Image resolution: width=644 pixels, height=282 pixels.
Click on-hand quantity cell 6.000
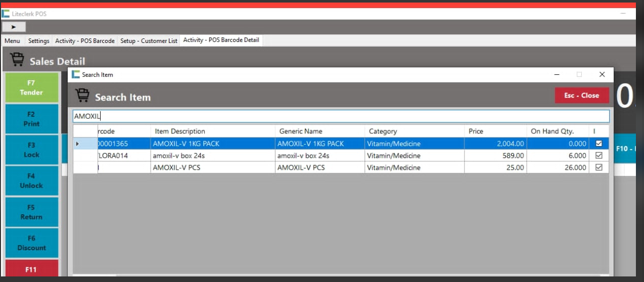[558, 156]
